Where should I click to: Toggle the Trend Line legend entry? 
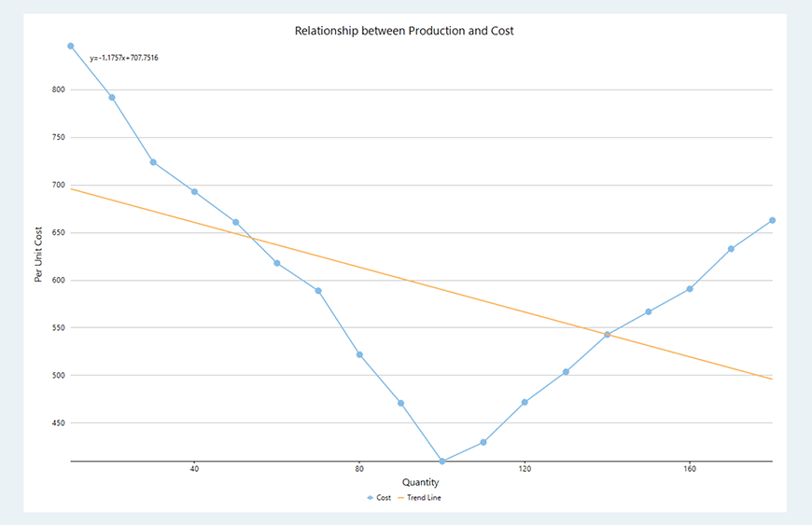point(419,498)
